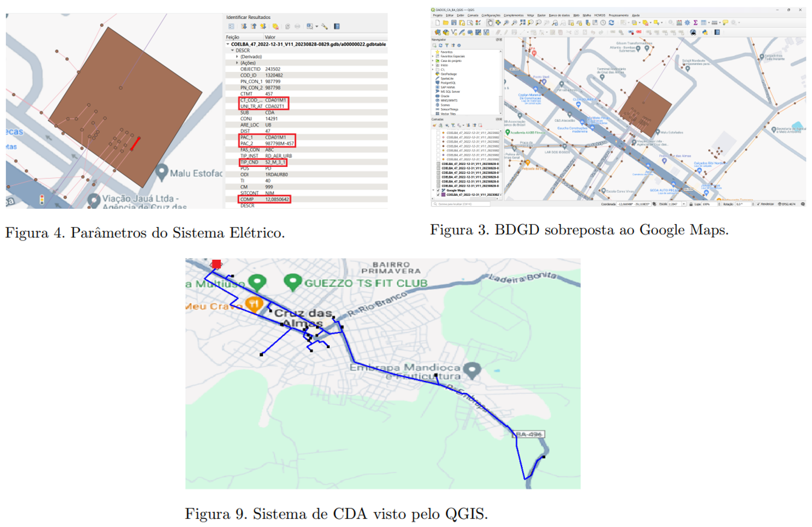Viewport: 812px width, 527px height.
Task: Expand the (Derivado) tree node
Action: (237, 57)
